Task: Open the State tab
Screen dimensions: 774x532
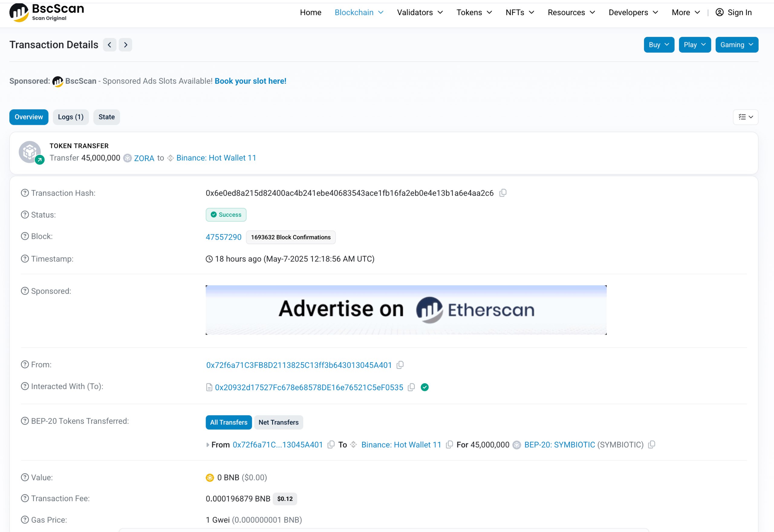Action: pos(106,117)
